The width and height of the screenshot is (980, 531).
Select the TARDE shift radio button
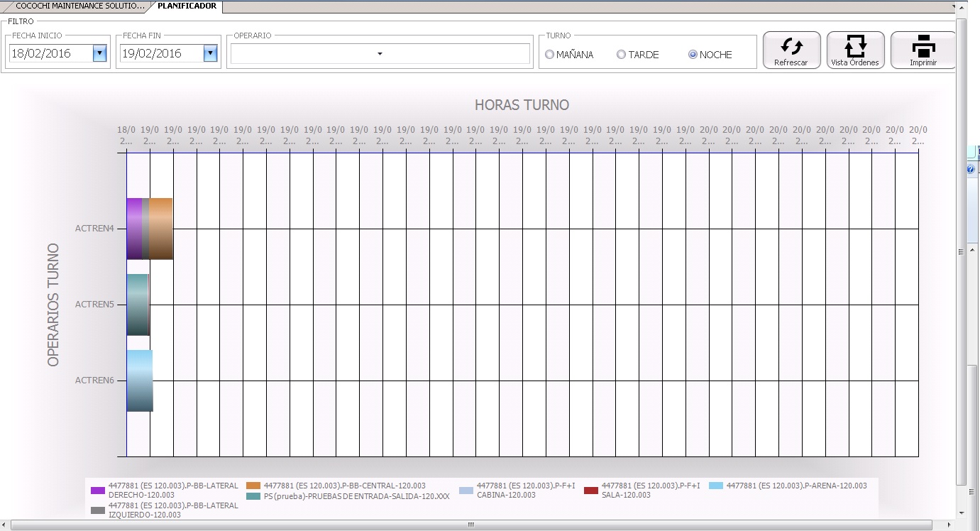(x=622, y=55)
